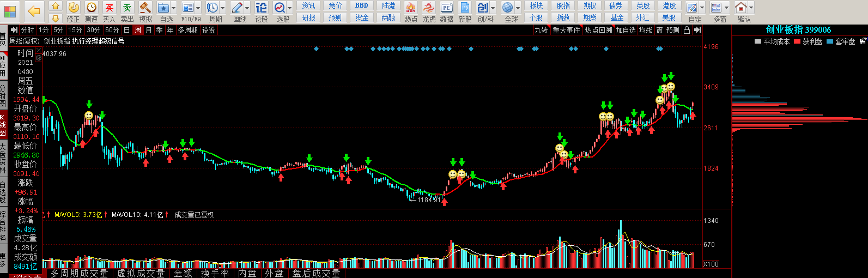Switch to the 日 daily period tab
The image size is (868, 278).
[x=126, y=30]
